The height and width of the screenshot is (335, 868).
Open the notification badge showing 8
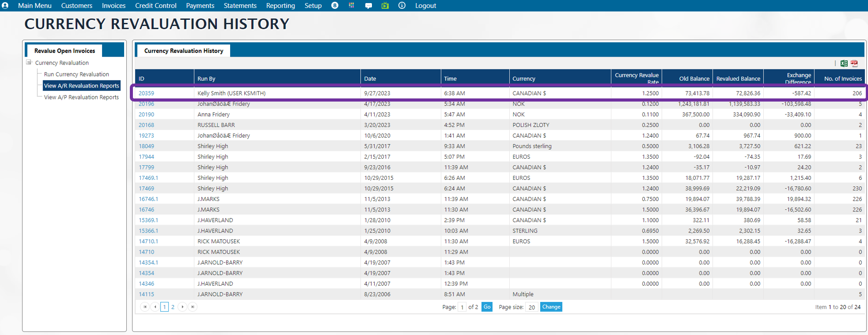tap(335, 6)
